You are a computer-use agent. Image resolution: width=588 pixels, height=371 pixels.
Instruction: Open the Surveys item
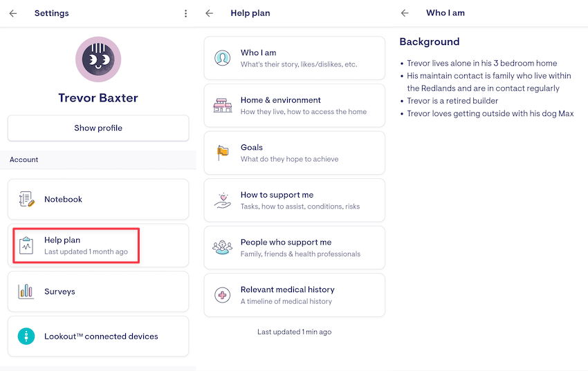tap(98, 292)
